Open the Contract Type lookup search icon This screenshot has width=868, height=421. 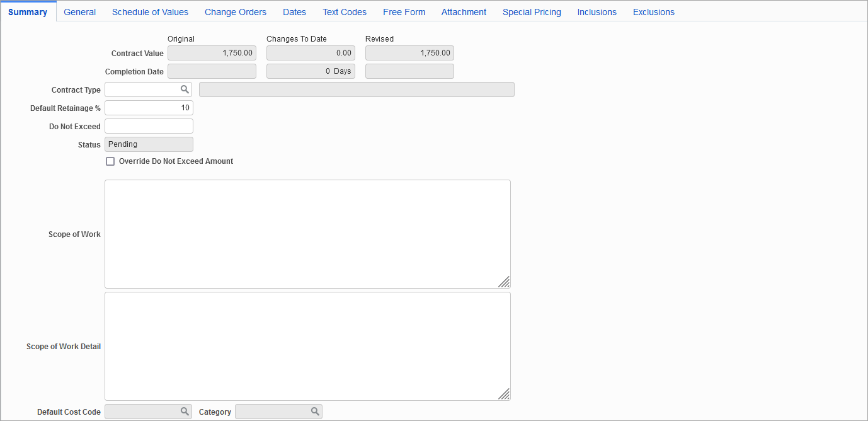[x=185, y=89]
